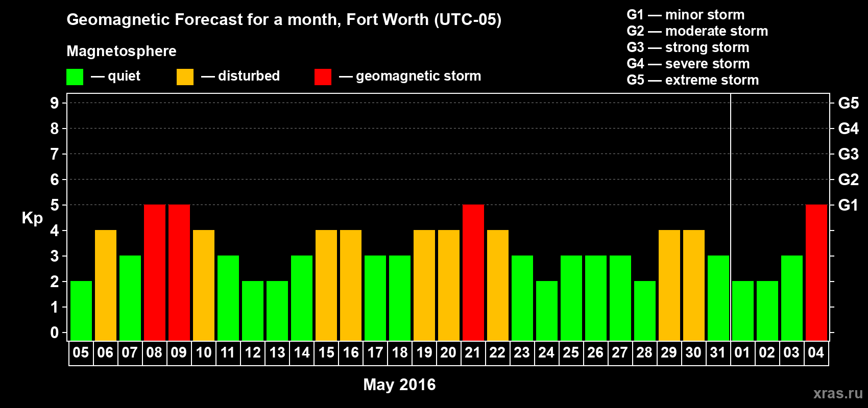Click date label 02 on the axis

click(x=767, y=352)
